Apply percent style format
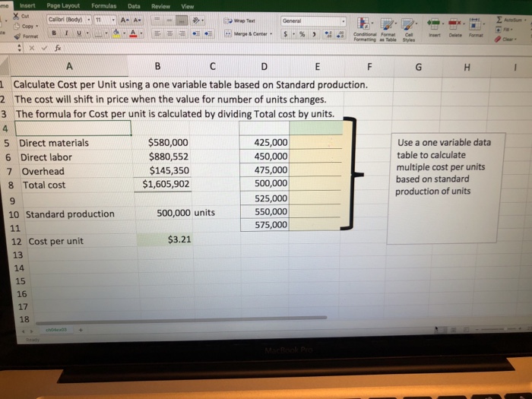 click(x=302, y=34)
